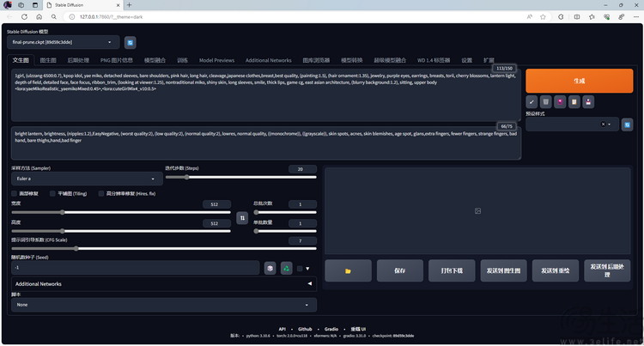This screenshot has width=644, height=346.
Task: Open extra networks with the pink card icon
Action: click(560, 102)
